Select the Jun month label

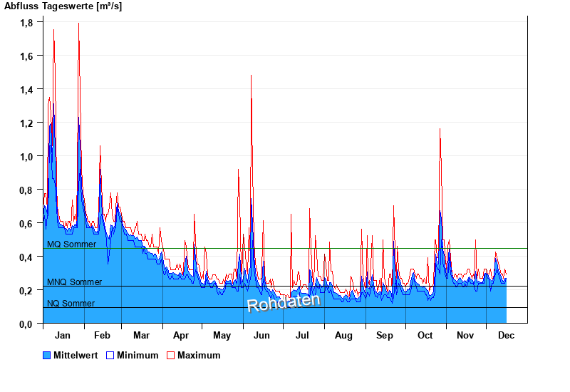pyautogui.click(x=261, y=336)
